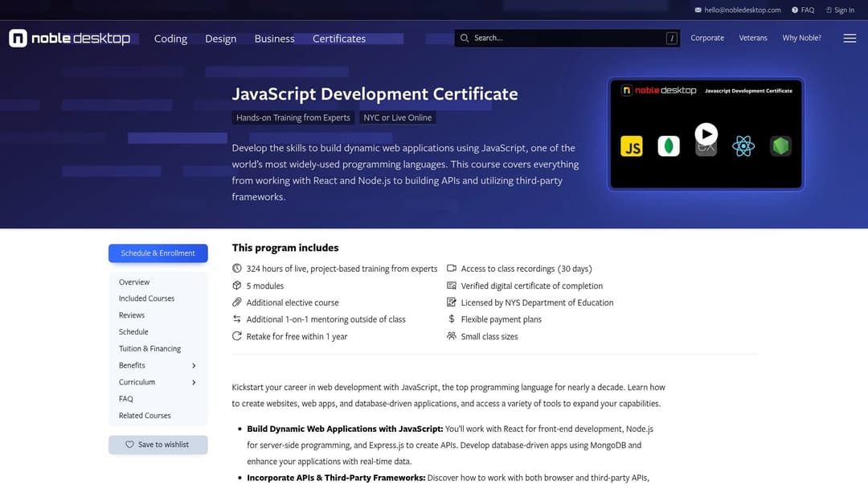Click the paperclip icon beside elective course

237,302
